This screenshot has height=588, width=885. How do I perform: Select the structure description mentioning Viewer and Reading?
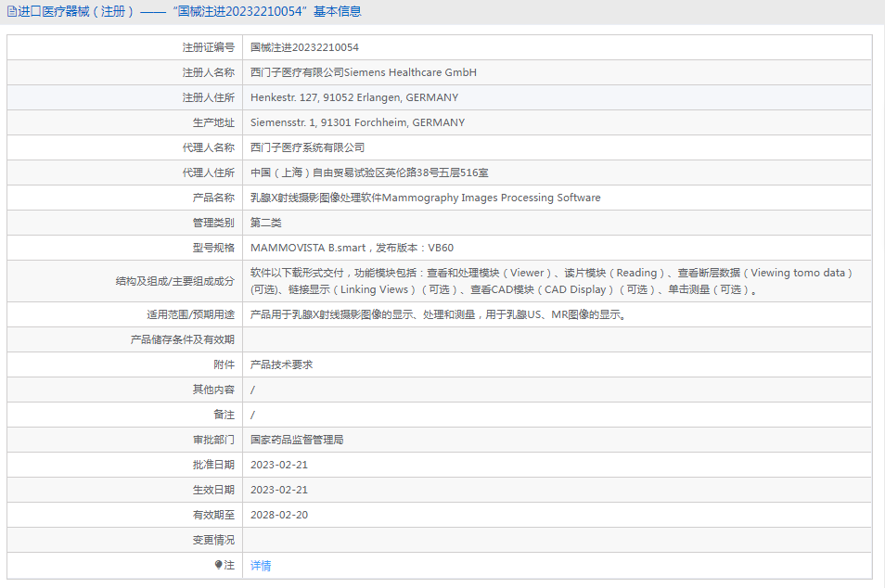[x=552, y=281]
